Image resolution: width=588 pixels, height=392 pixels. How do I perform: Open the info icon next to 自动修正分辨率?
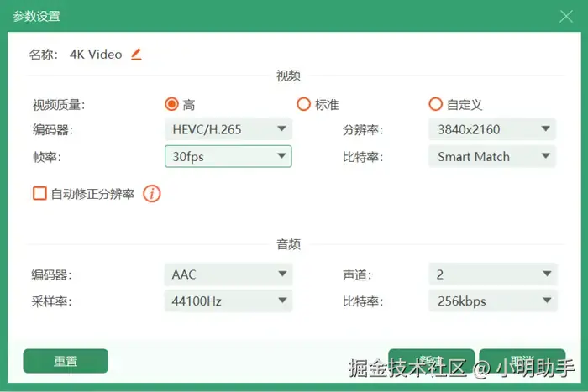tap(152, 194)
